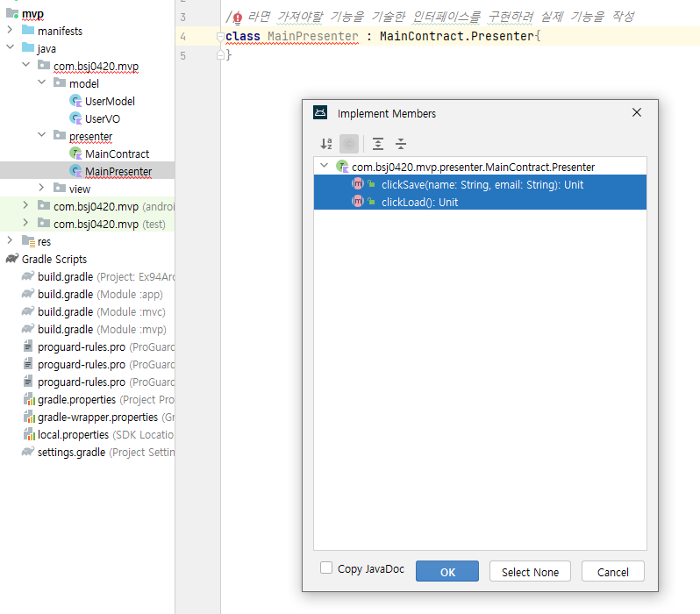The width and height of the screenshot is (700, 614).
Task: Click the MainPresenter class icon in tree
Action: point(76,171)
